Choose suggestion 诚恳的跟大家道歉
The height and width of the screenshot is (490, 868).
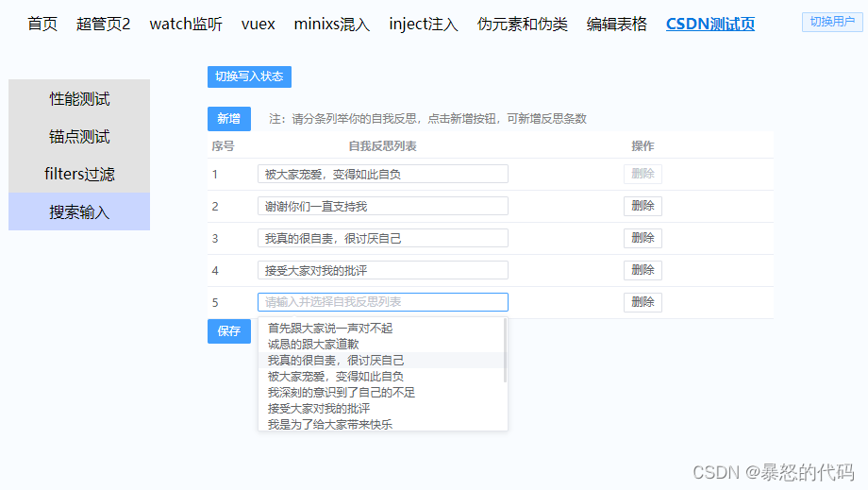[381, 345]
